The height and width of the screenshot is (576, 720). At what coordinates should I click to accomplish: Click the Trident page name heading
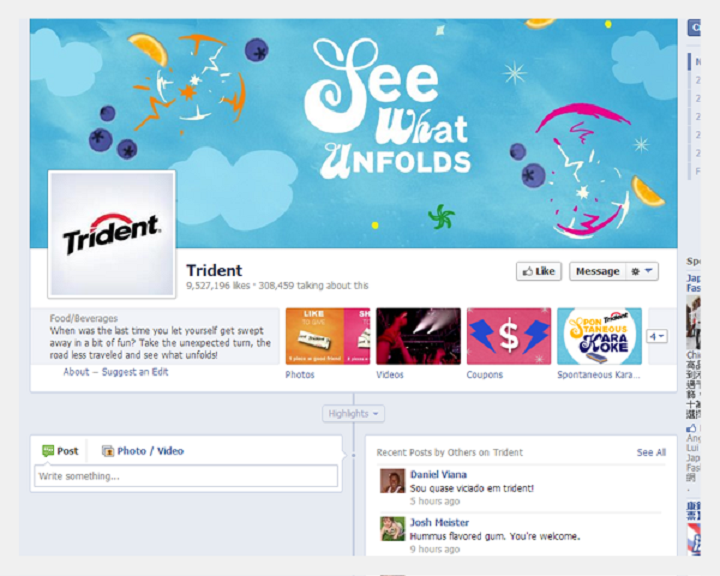coord(214,271)
